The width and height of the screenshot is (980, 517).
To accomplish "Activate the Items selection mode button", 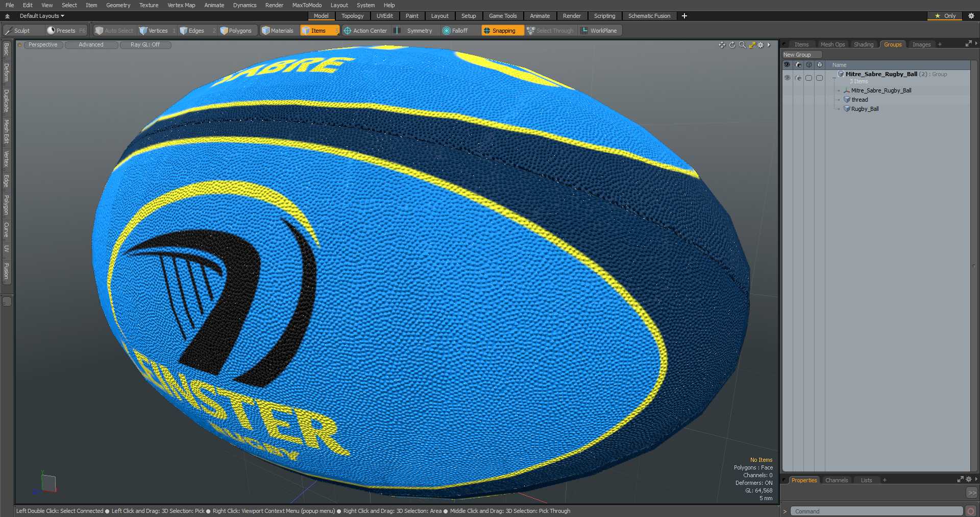I will point(319,31).
